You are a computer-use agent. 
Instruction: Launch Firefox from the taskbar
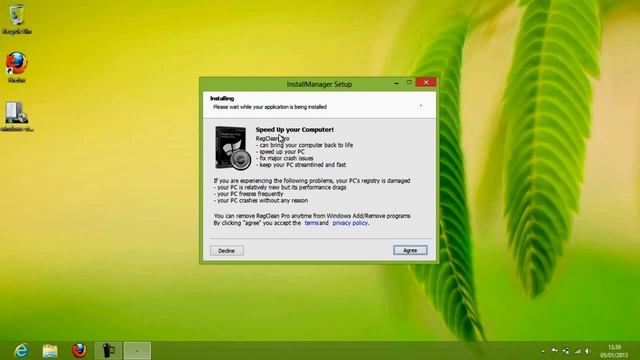click(79, 351)
